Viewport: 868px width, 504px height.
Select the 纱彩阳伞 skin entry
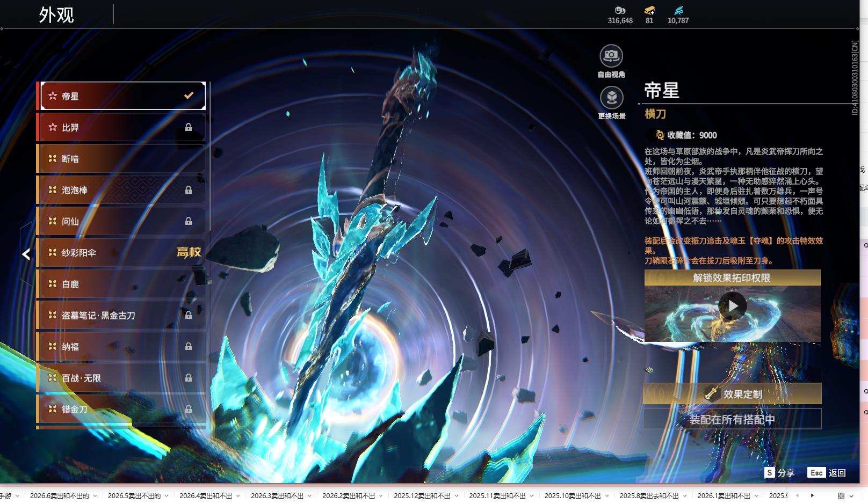pyautogui.click(x=123, y=252)
